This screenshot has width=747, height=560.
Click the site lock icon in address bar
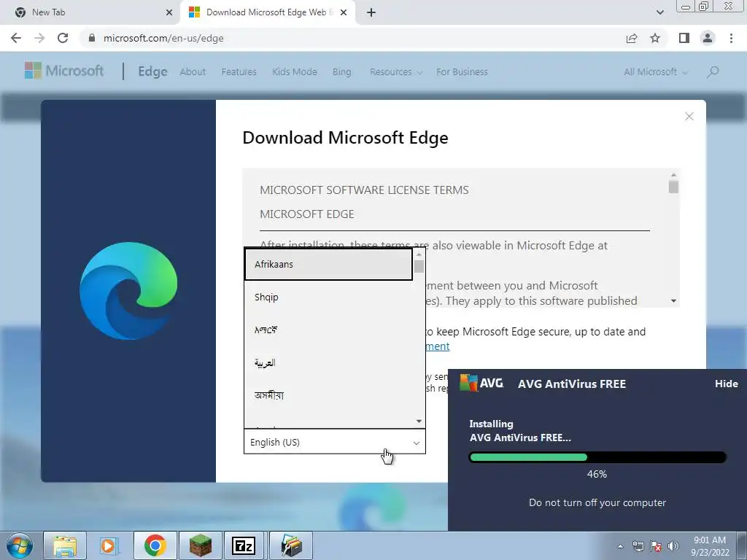(x=92, y=38)
